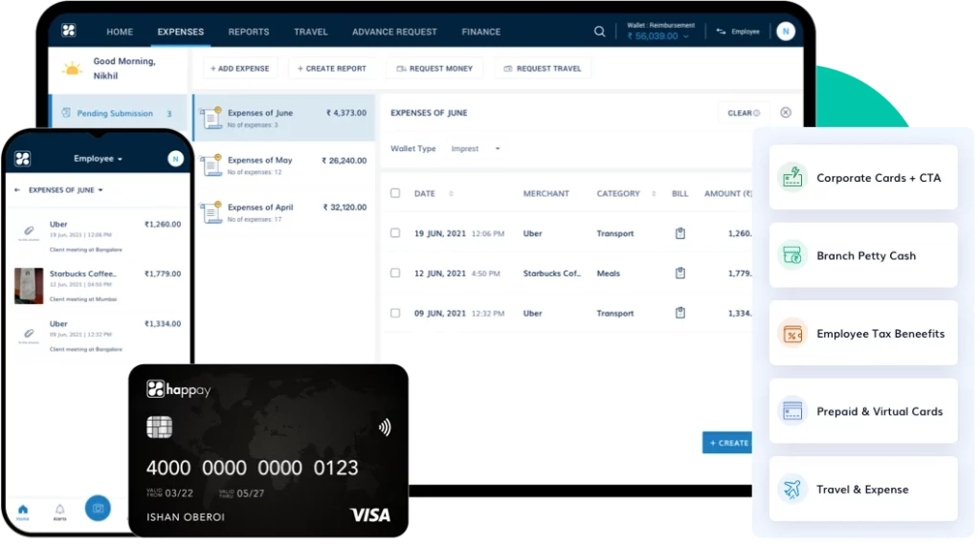980x547 pixels.
Task: Open the ADVANCE REQUEST tab
Action: pos(394,32)
